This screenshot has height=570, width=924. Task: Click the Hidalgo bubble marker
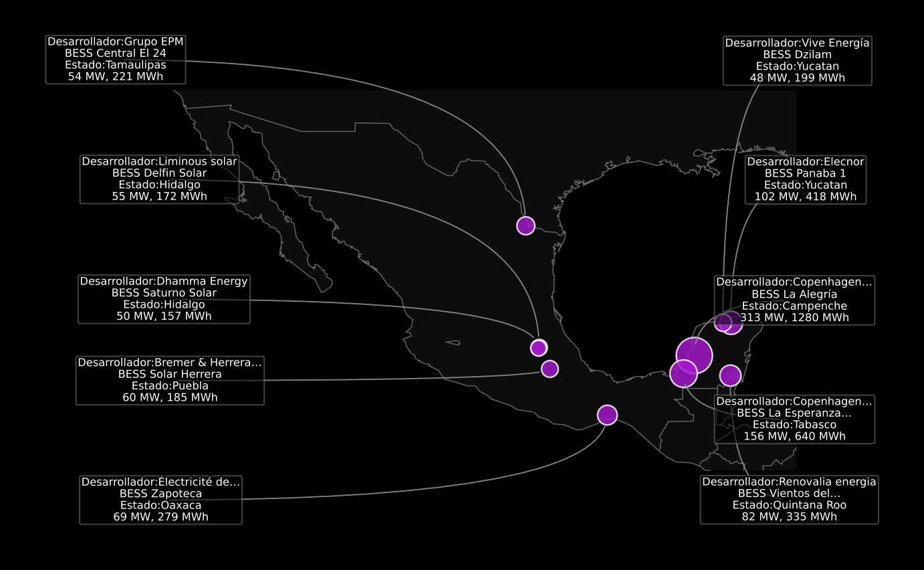tap(539, 348)
